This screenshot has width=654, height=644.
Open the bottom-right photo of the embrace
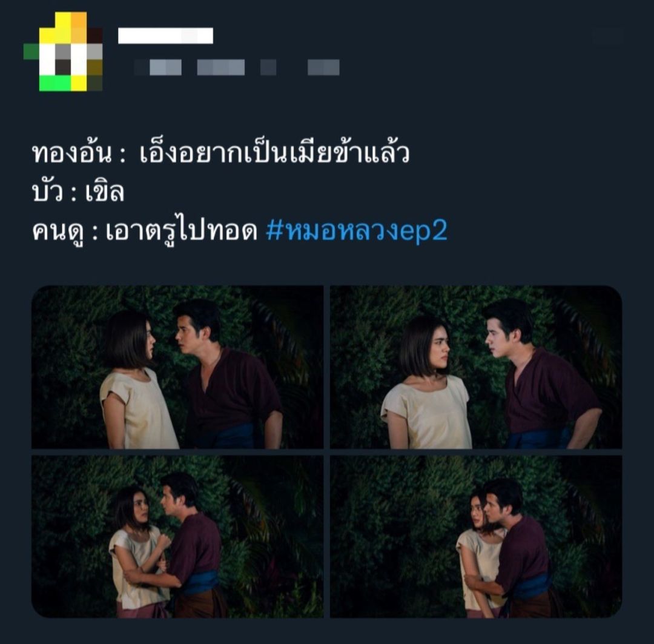pos(476,537)
